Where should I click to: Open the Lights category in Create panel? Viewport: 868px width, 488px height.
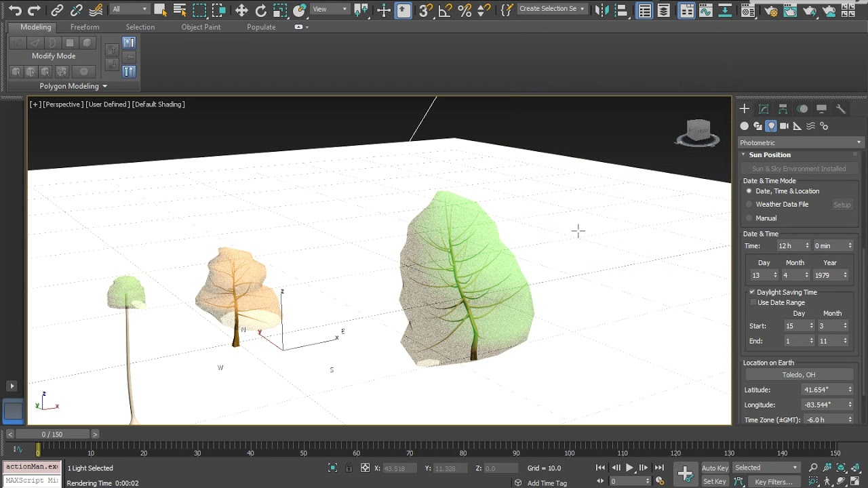coord(771,126)
